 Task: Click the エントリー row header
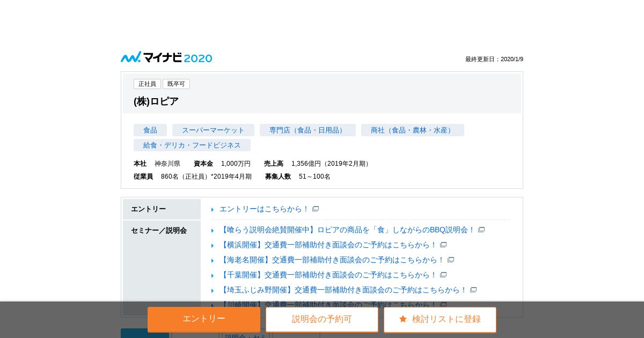tap(162, 209)
